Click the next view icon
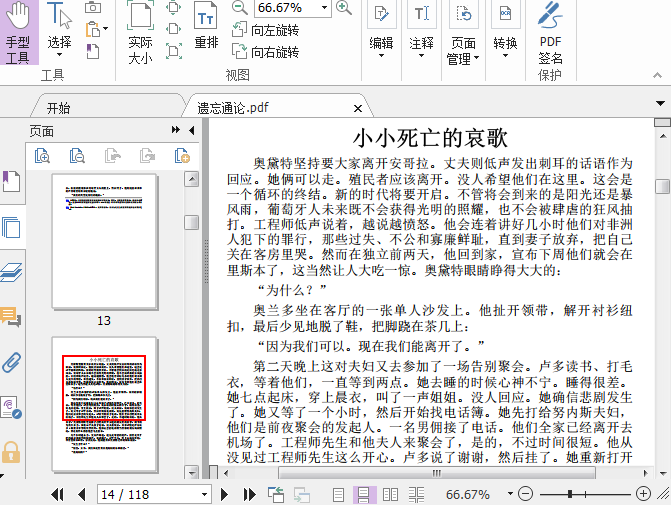Image resolution: width=671 pixels, height=505 pixels. [x=302, y=494]
